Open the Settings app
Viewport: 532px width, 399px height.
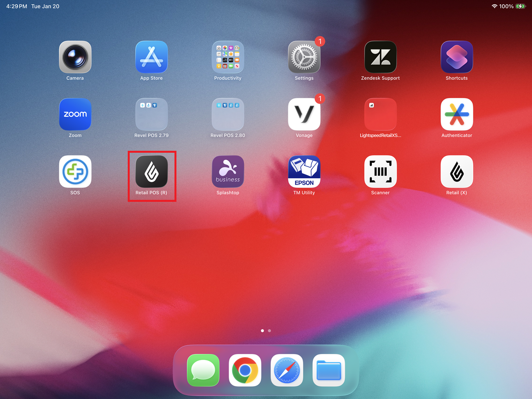pyautogui.click(x=304, y=57)
